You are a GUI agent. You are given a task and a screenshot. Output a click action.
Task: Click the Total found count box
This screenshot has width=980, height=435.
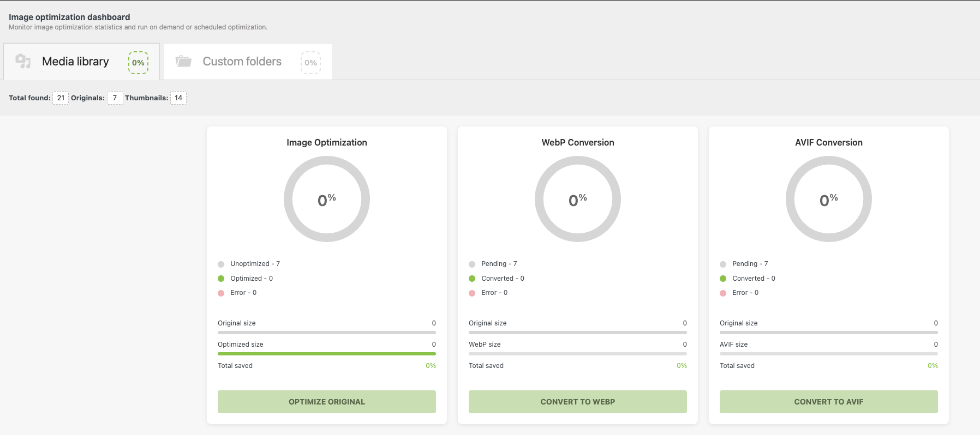pyautogui.click(x=61, y=98)
